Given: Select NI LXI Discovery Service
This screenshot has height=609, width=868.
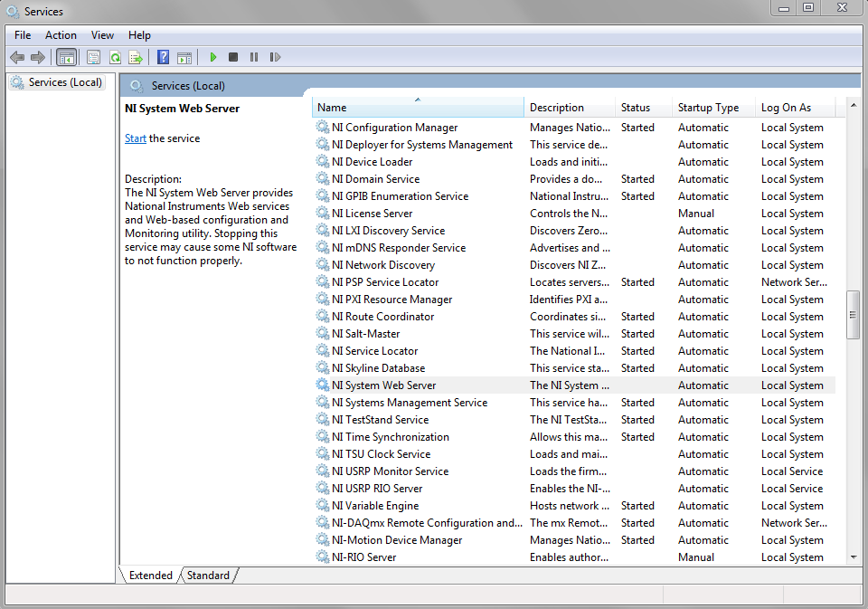Looking at the screenshot, I should (x=573, y=230).
